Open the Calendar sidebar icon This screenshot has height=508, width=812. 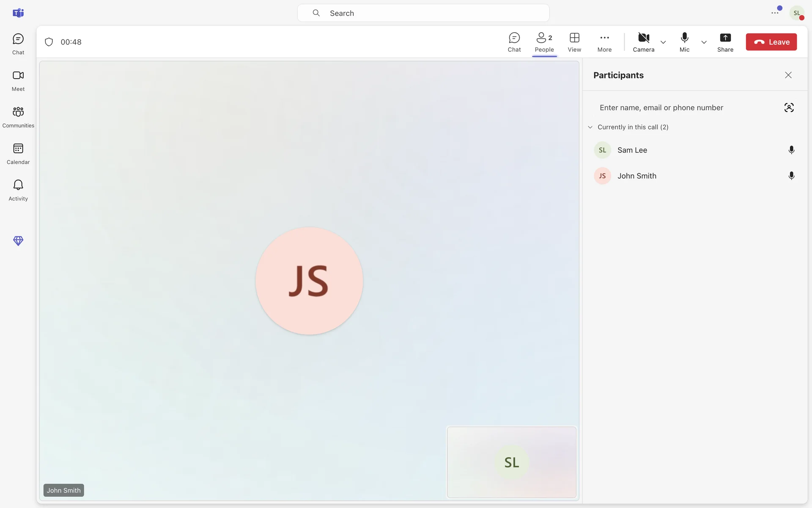coord(18,153)
